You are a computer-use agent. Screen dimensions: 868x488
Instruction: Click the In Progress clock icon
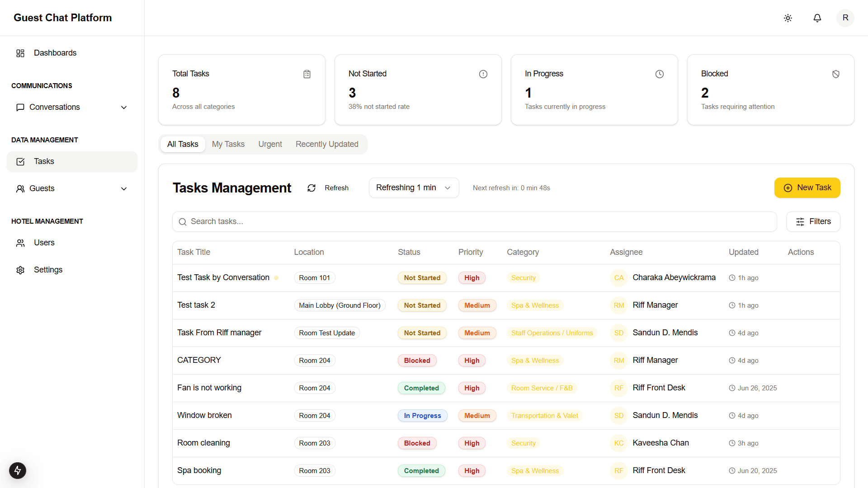[660, 74]
